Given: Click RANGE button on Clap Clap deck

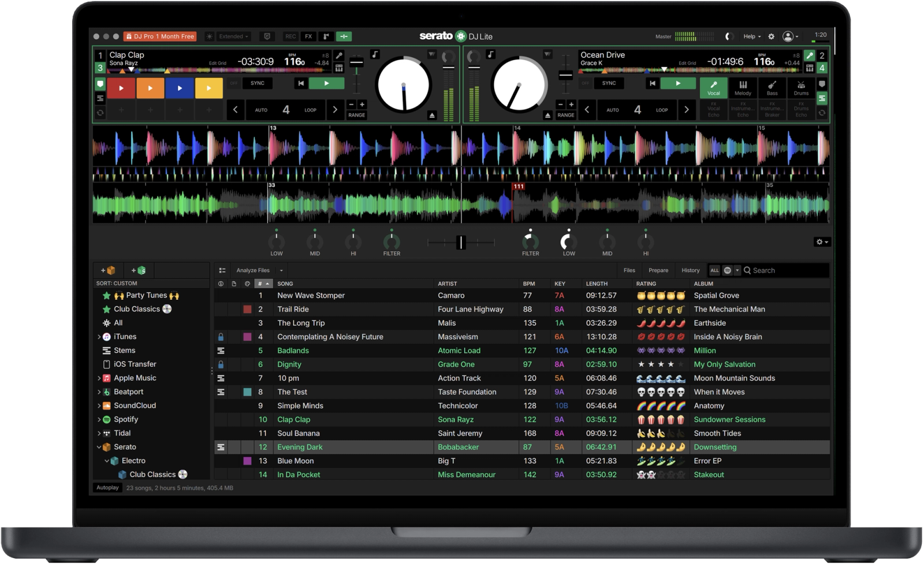Looking at the screenshot, I should point(356,115).
